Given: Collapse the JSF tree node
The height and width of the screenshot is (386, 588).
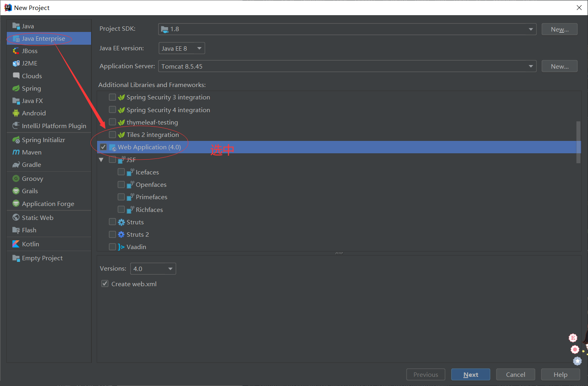Looking at the screenshot, I should pyautogui.click(x=101, y=160).
